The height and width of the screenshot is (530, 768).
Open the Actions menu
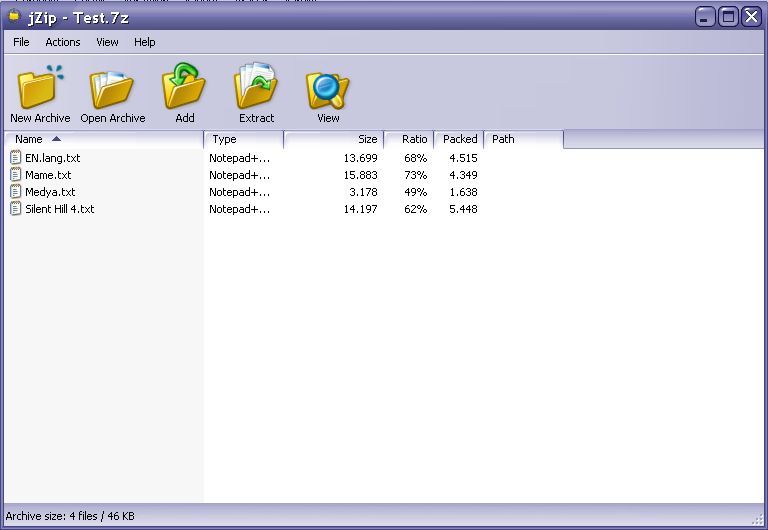point(63,42)
